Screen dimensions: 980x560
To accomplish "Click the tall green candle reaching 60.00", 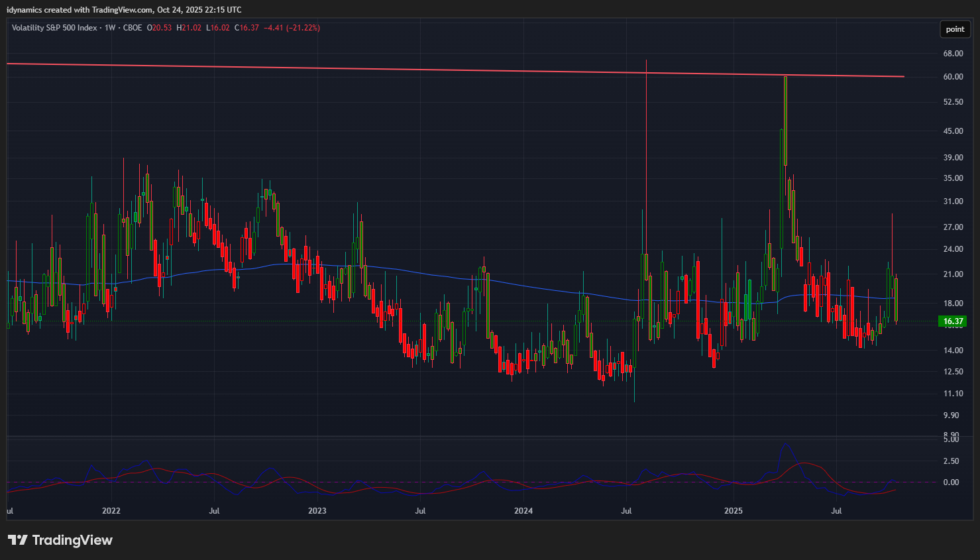I will (x=785, y=119).
